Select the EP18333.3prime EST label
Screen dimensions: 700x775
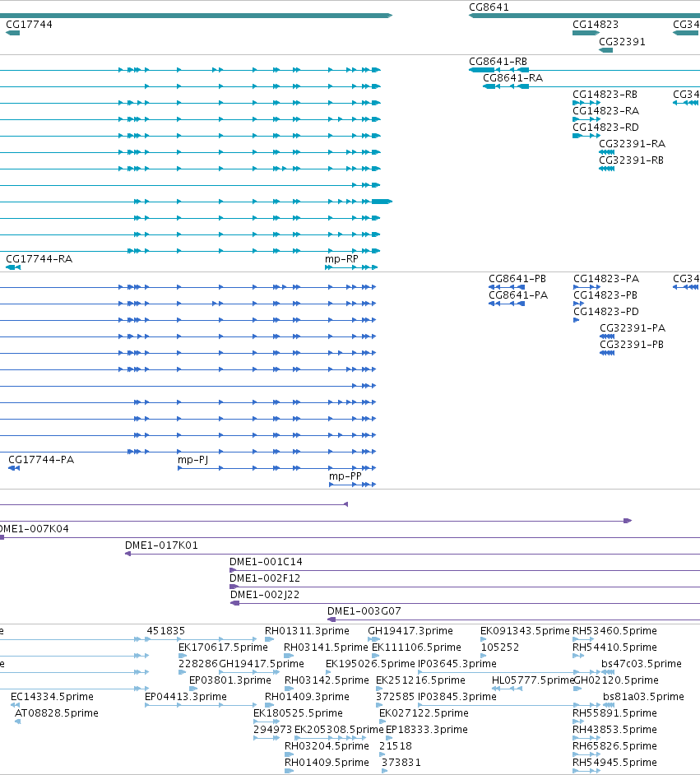point(426,729)
